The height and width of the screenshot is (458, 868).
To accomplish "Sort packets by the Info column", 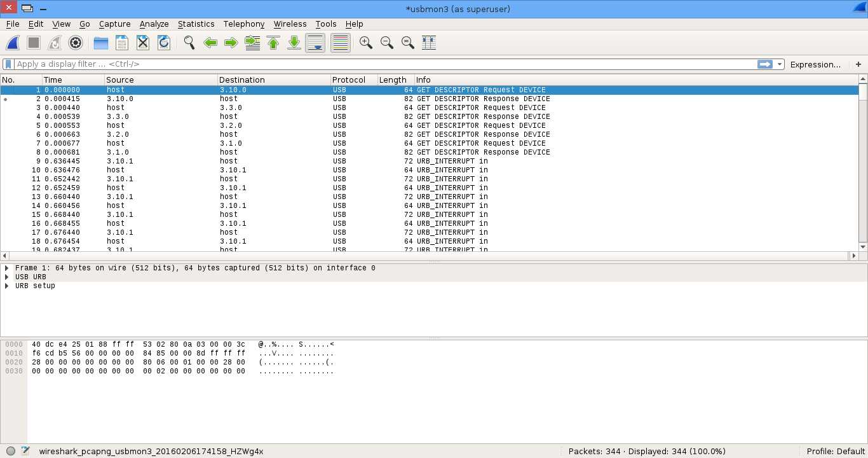I will click(x=635, y=80).
